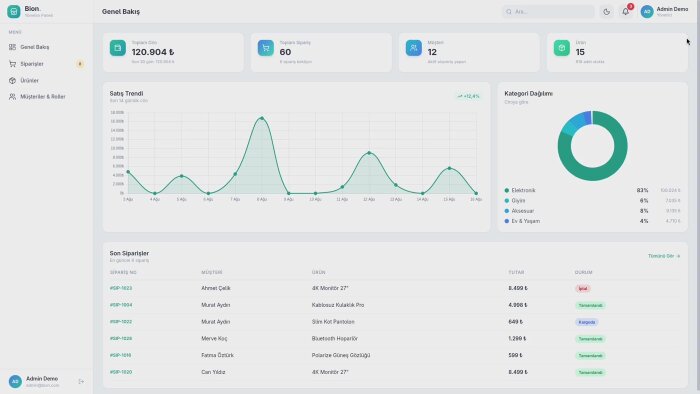Click the products card box icon
The height and width of the screenshot is (394, 700).
pos(562,48)
